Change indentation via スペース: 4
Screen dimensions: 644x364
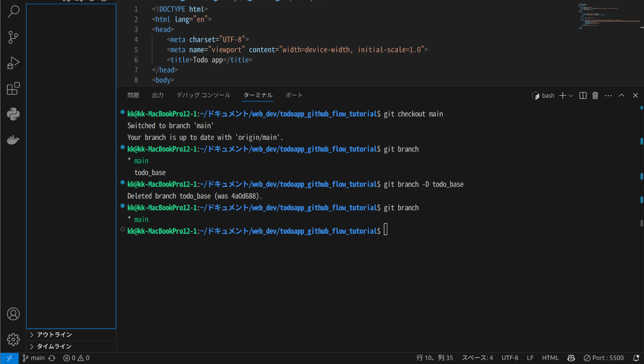pyautogui.click(x=477, y=358)
